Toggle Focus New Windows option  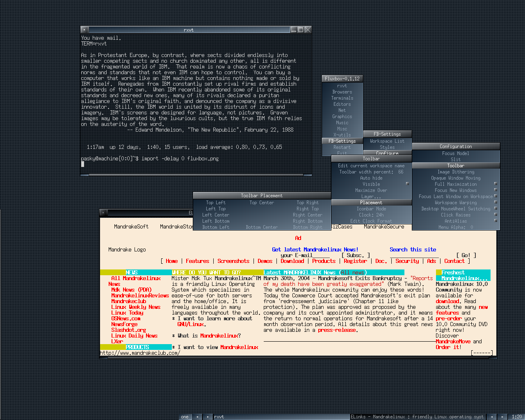tap(456, 190)
